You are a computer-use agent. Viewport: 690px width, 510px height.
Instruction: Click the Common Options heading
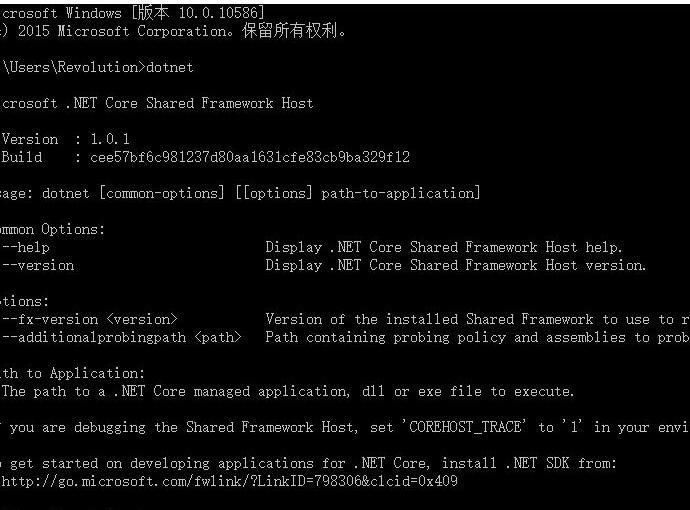click(52, 229)
